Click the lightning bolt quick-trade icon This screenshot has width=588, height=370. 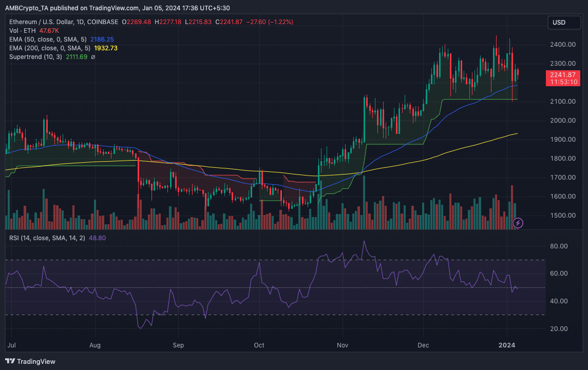(518, 223)
